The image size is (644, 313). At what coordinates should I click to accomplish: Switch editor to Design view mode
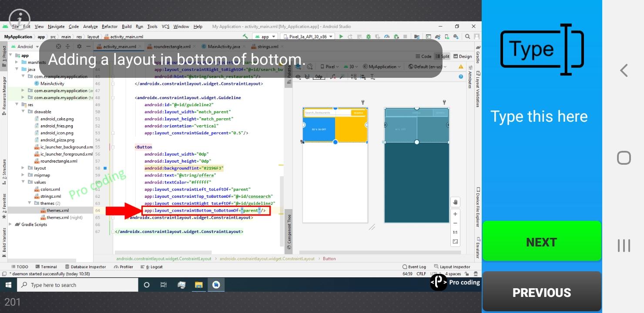tap(463, 56)
